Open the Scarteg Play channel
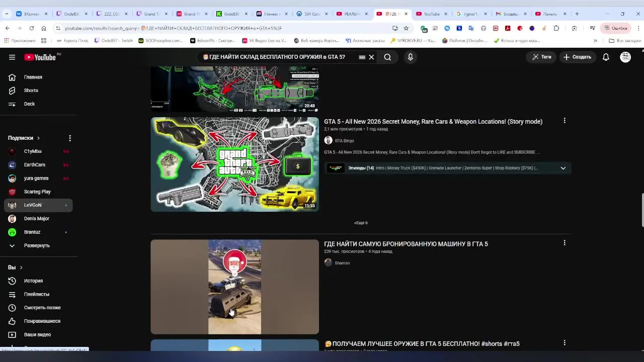Image resolution: width=644 pixels, height=362 pixels. tap(38, 192)
